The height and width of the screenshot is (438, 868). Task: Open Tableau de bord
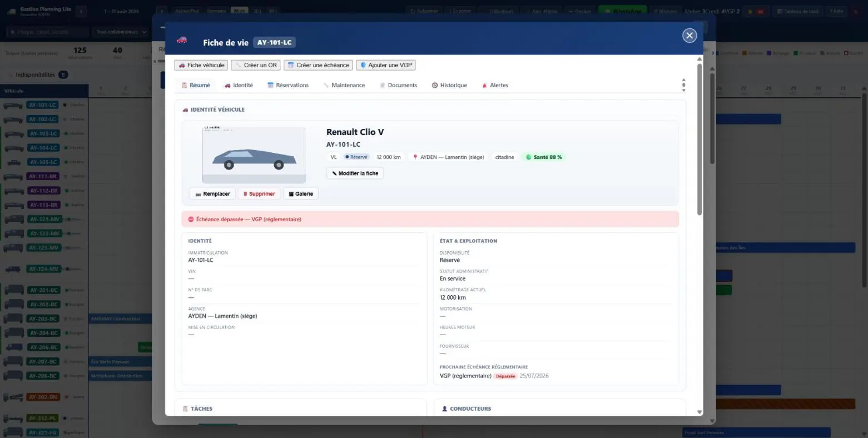tap(798, 11)
